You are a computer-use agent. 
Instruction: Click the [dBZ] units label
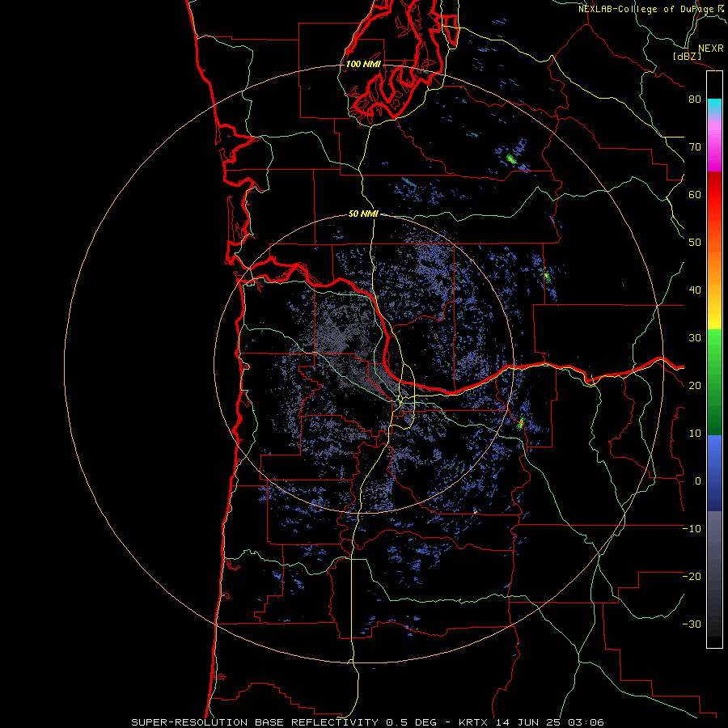point(687,56)
